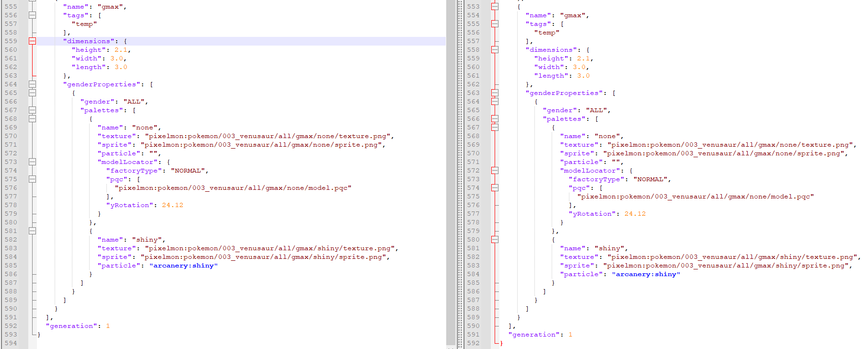Image resolution: width=868 pixels, height=349 pixels.
Task: Click "arcanery:shiny" particle value in left pane
Action: click(x=184, y=266)
